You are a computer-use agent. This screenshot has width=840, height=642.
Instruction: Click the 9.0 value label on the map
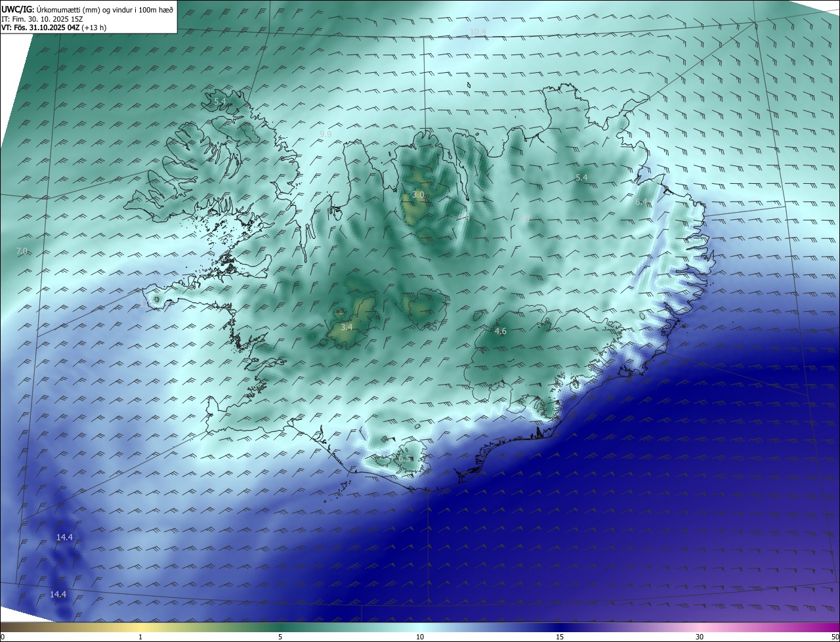[x=524, y=218]
